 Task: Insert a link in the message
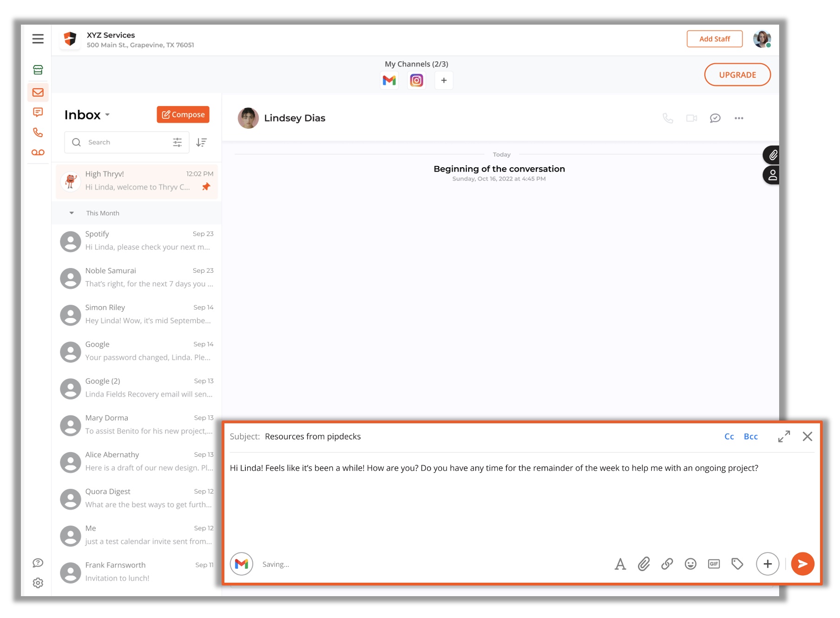(667, 564)
